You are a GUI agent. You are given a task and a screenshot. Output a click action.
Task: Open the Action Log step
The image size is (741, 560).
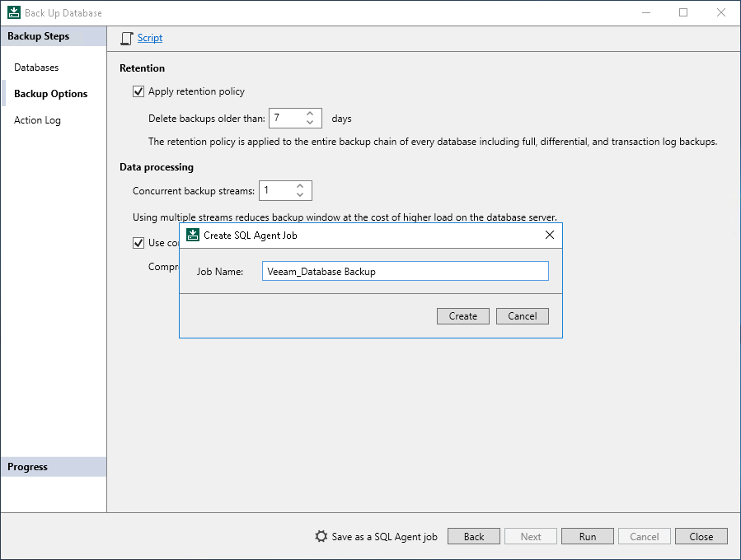click(x=37, y=119)
